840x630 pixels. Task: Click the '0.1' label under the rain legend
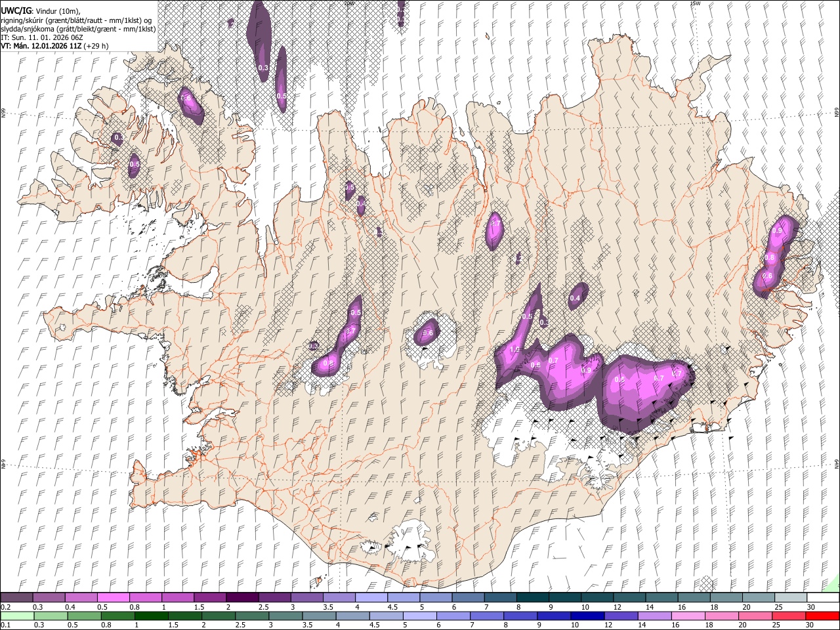(6, 625)
